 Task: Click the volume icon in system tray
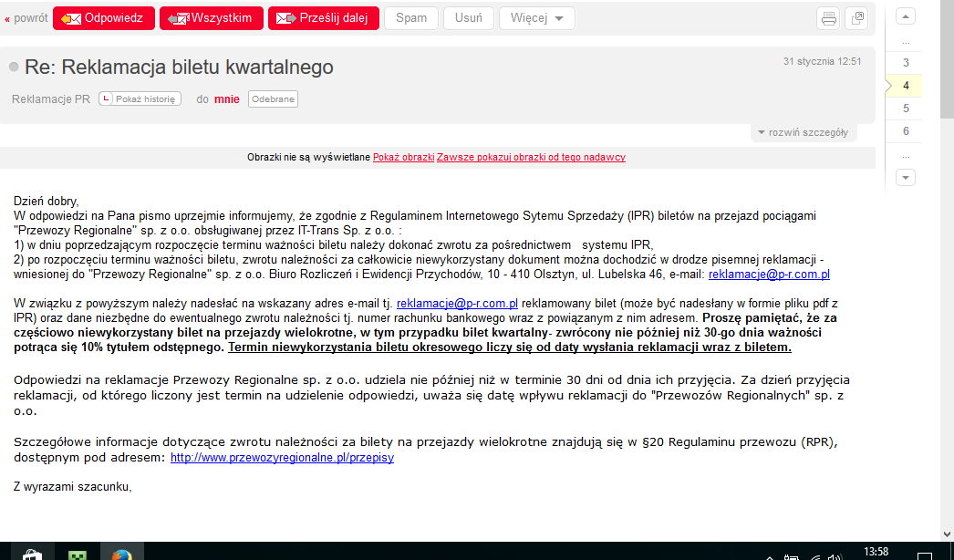(835, 556)
